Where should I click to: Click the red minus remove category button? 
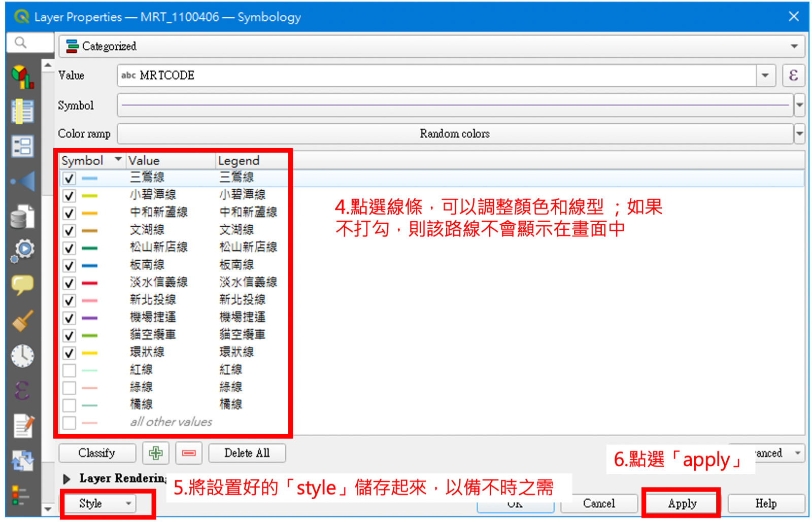point(189,453)
